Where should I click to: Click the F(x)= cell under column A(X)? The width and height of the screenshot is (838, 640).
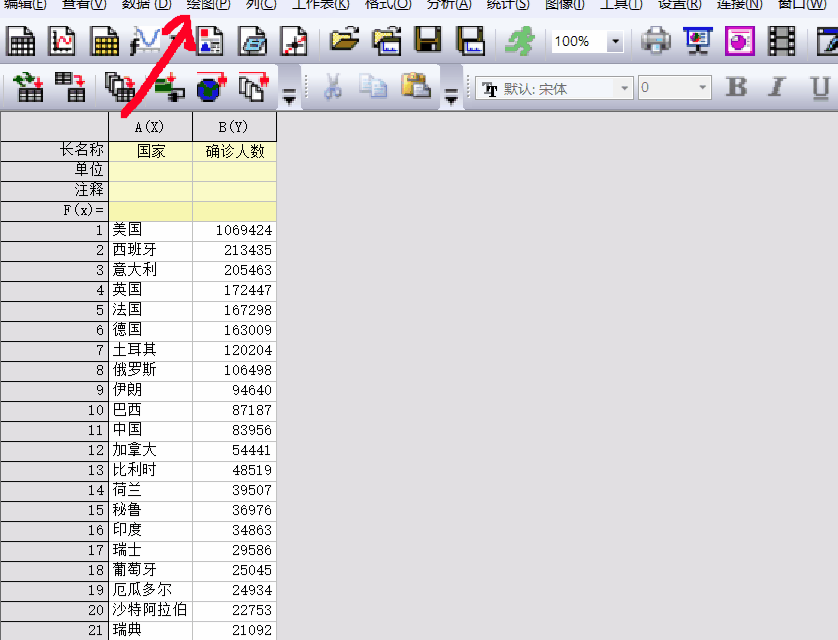point(150,210)
